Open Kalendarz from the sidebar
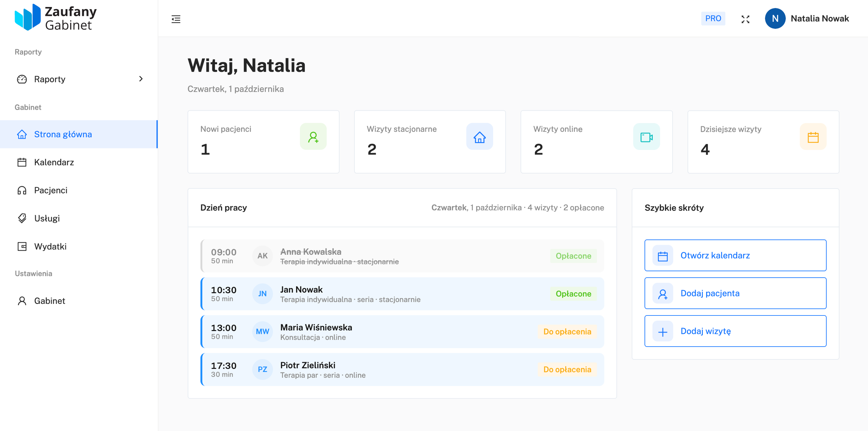The width and height of the screenshot is (868, 431). pyautogui.click(x=79, y=162)
